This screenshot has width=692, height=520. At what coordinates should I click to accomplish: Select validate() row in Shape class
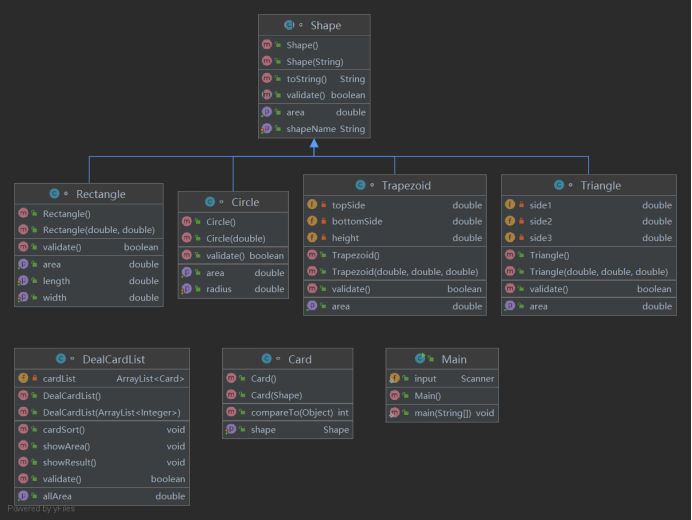pyautogui.click(x=314, y=95)
